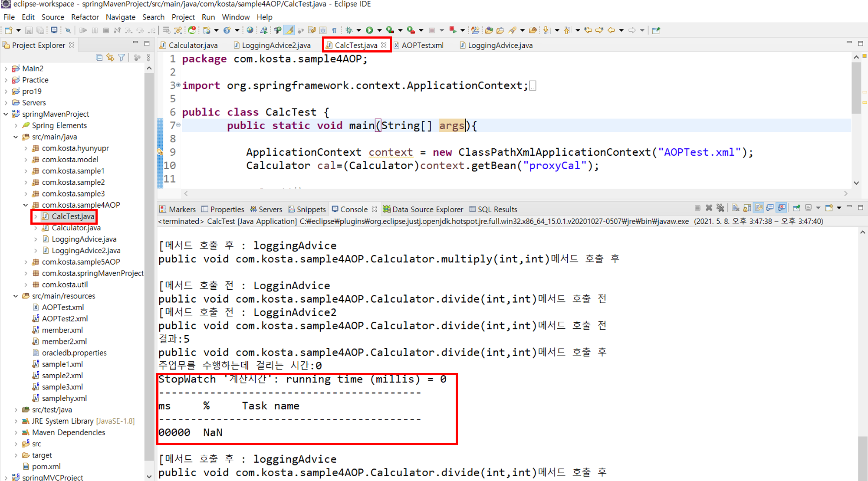Click the New file wizard icon
868x481 pixels.
pos(9,30)
